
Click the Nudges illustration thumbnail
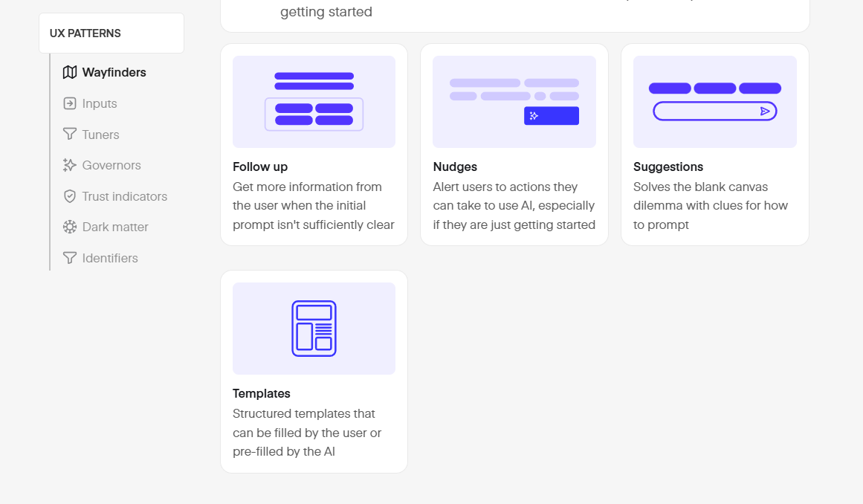coord(514,102)
